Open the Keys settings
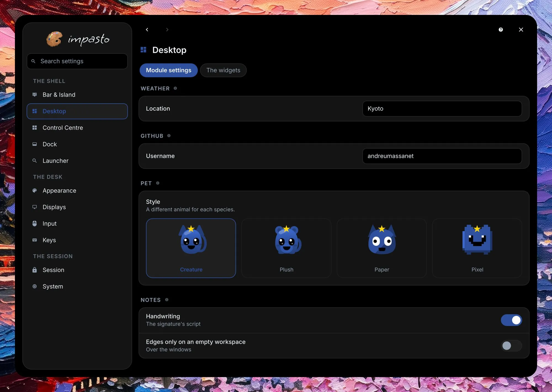Image resolution: width=552 pixels, height=392 pixels. [x=77, y=240]
